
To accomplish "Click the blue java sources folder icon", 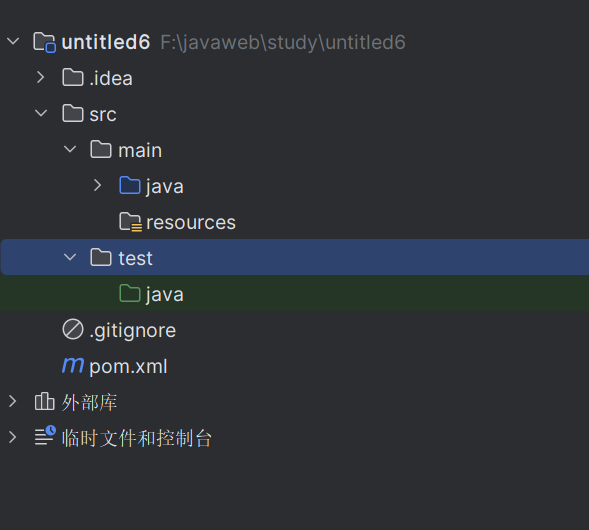I will pyautogui.click(x=130, y=186).
